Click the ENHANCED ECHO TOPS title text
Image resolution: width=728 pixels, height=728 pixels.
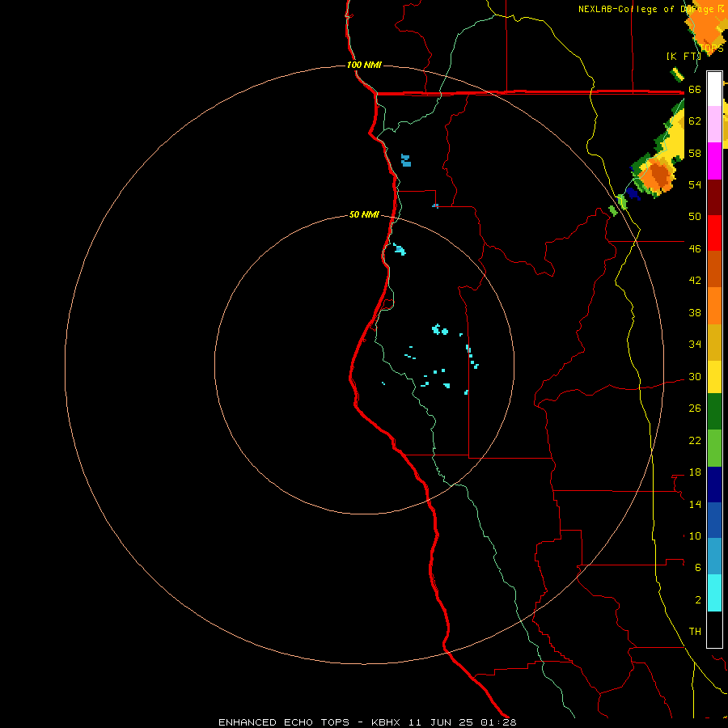pos(284,722)
